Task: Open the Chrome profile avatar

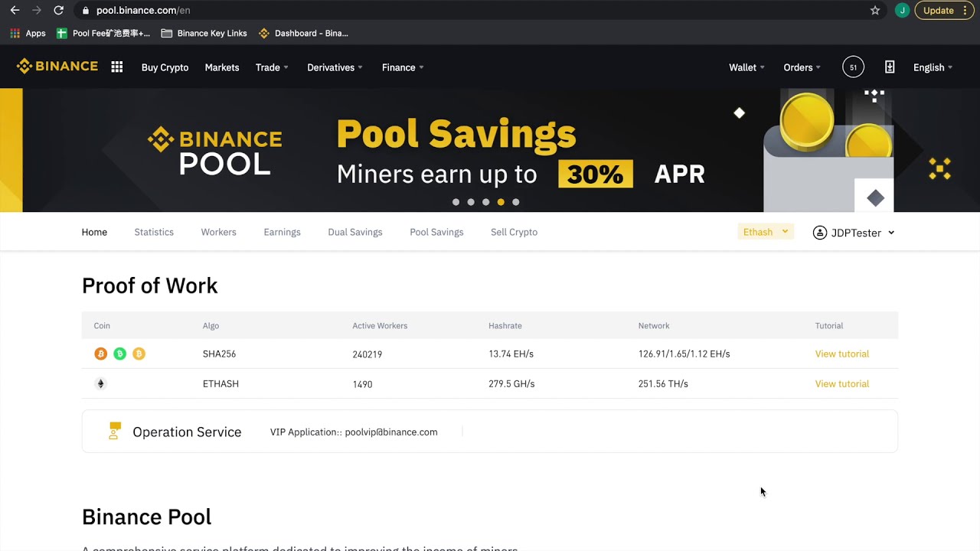Action: tap(902, 11)
